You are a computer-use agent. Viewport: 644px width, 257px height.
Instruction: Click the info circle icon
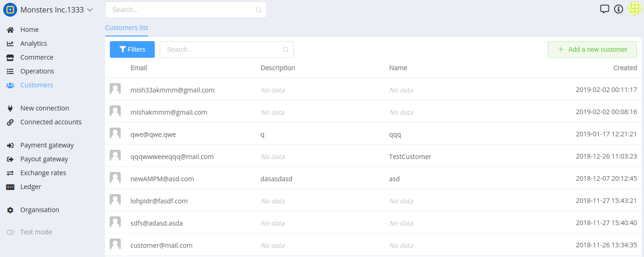pyautogui.click(x=619, y=9)
